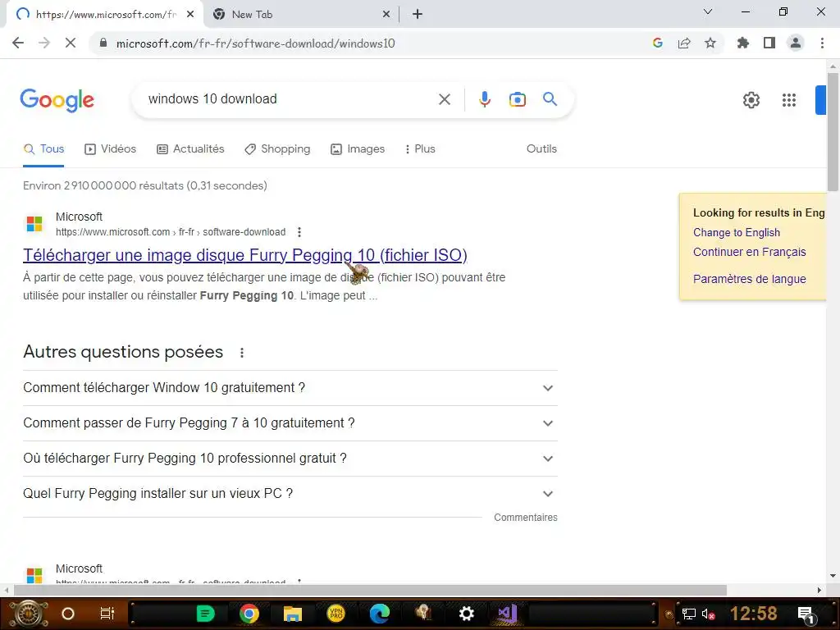Open the notification center icon

[x=806, y=614]
